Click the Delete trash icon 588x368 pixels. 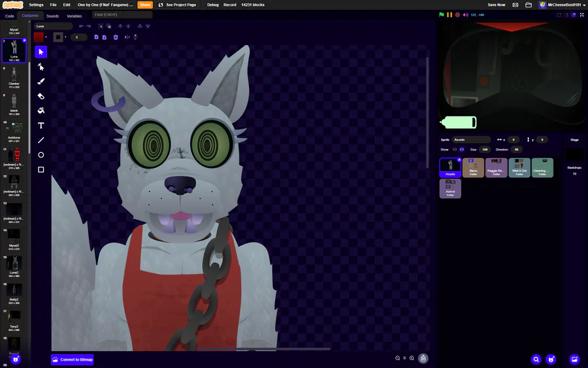(116, 37)
